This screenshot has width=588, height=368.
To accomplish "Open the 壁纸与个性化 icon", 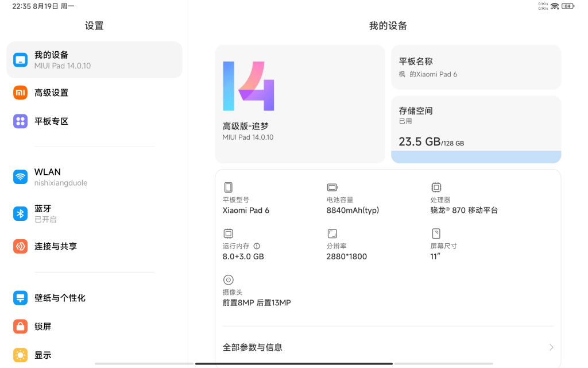I will (20, 298).
